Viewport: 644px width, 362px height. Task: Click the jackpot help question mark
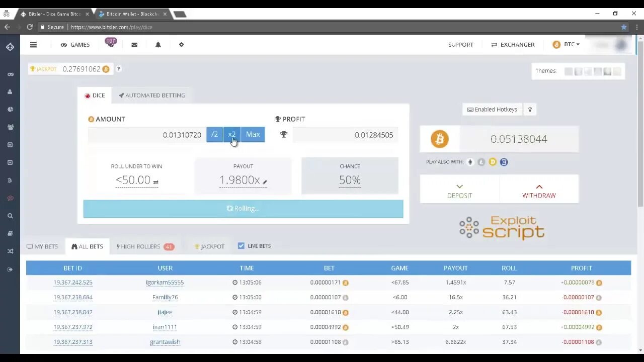click(119, 69)
